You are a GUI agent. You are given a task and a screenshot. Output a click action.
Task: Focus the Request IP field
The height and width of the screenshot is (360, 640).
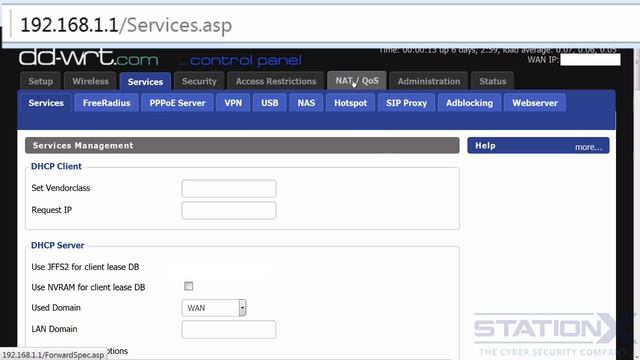[229, 211]
